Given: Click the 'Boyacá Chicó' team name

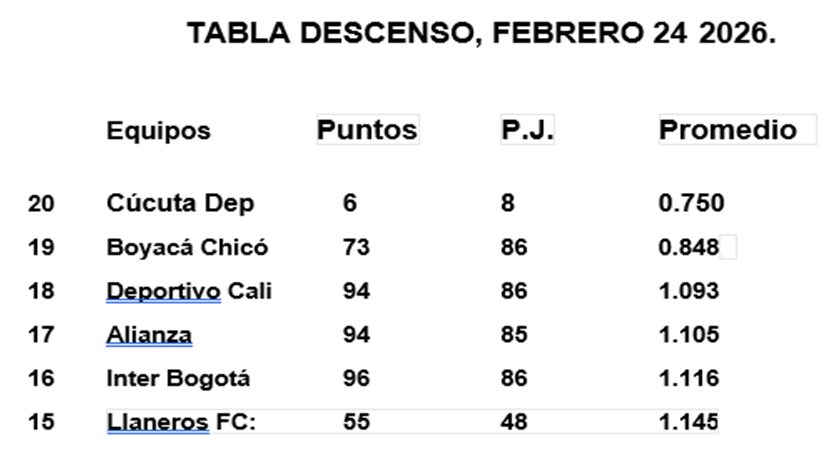Looking at the screenshot, I should (187, 247).
